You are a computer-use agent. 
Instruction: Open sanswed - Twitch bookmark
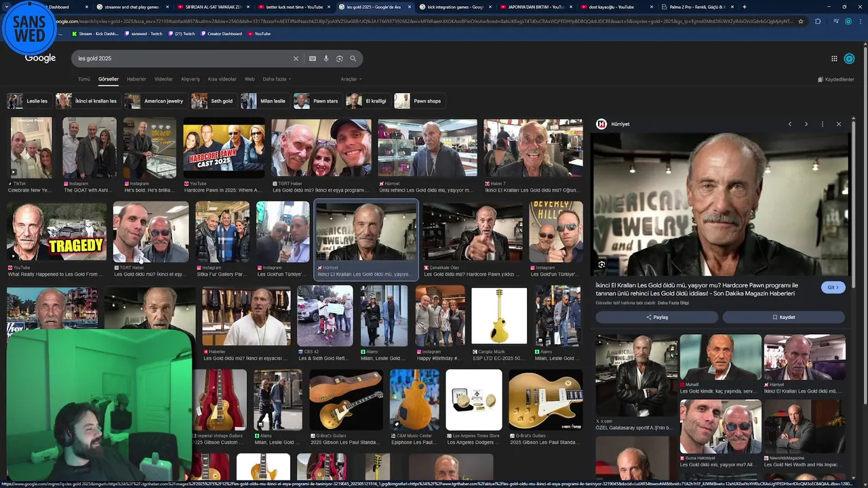coord(144,33)
